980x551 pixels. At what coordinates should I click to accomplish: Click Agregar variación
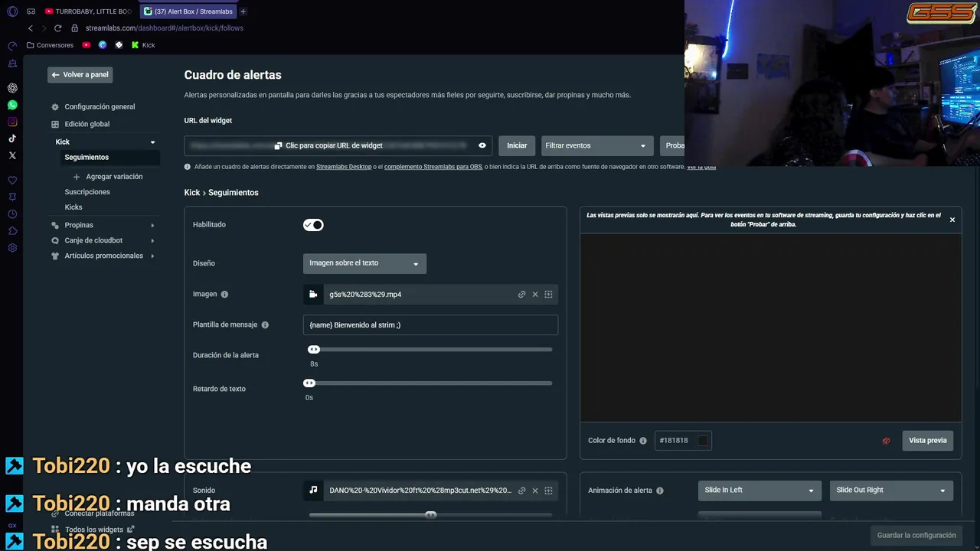tap(107, 177)
